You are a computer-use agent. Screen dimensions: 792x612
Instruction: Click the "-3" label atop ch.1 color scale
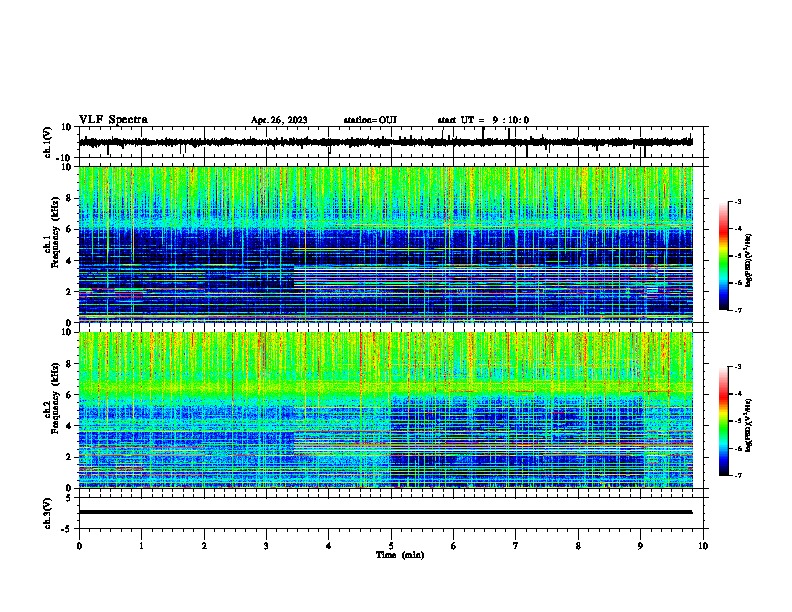point(737,201)
